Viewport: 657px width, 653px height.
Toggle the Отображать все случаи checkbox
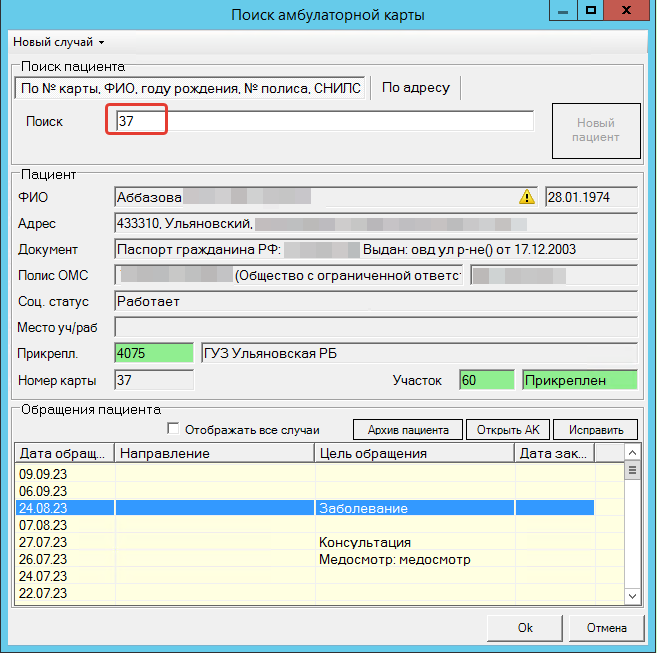point(174,429)
